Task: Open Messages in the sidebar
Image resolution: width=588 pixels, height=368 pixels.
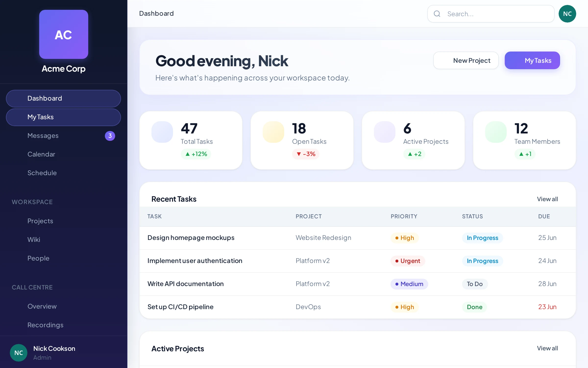Action: [x=63, y=136]
